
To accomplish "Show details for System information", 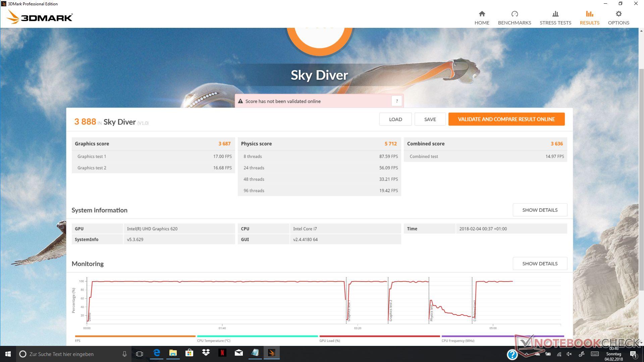I will 540,210.
